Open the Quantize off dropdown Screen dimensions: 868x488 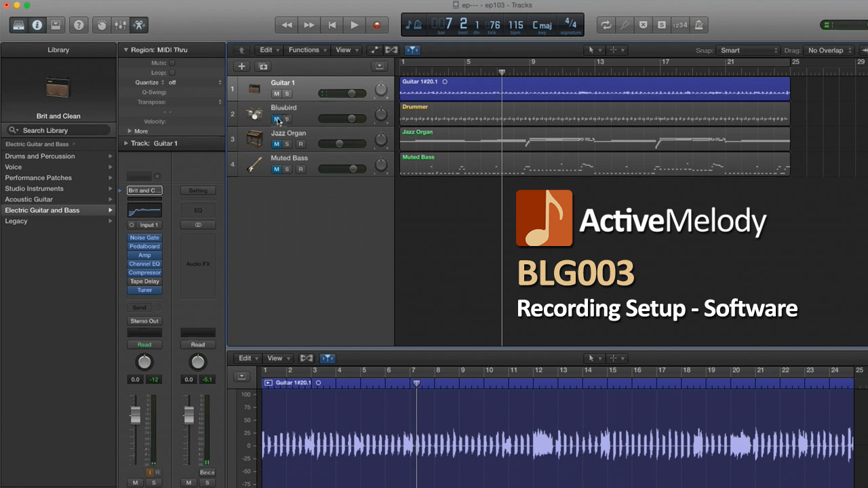[x=195, y=82]
